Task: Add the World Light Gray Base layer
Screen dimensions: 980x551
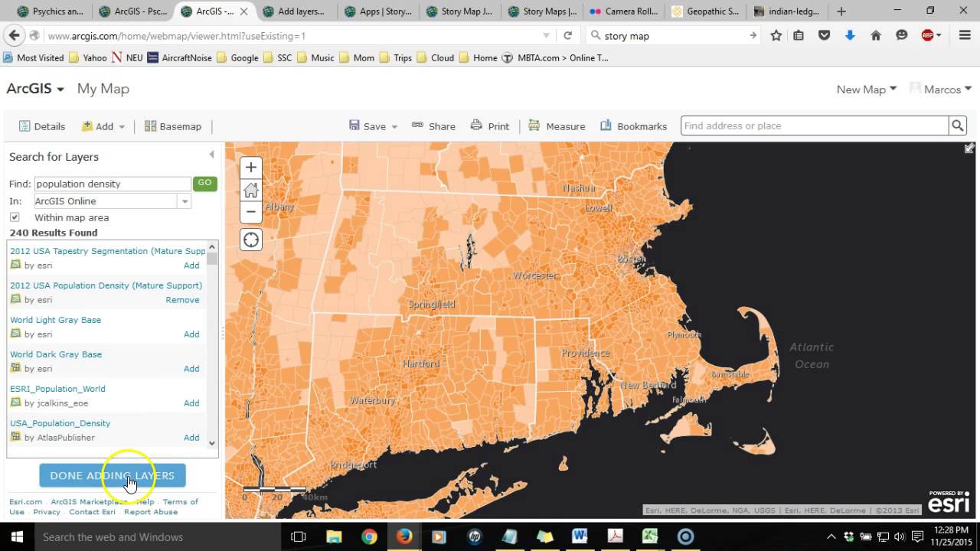Action: 191,334
